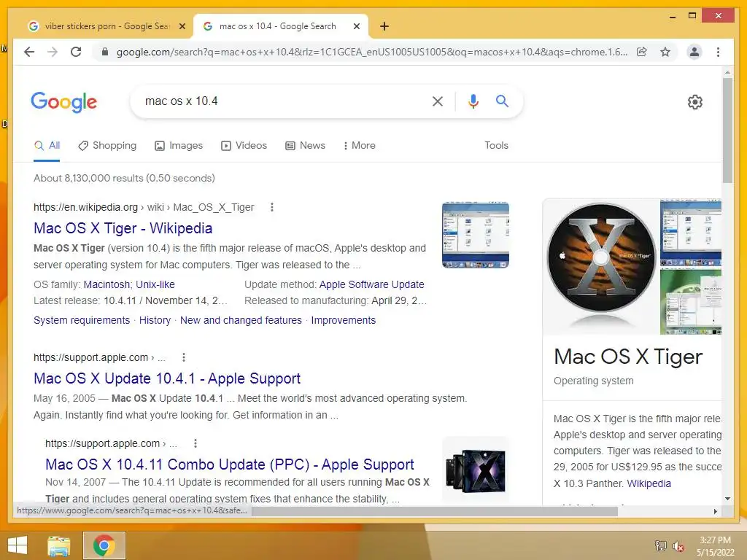
Task: Follow the Wikipedia link in knowledge panel
Action: (649, 483)
